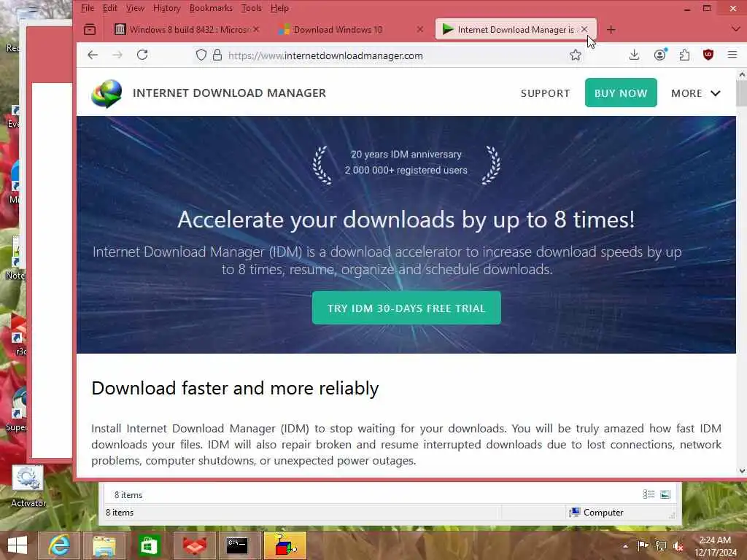Expand the MORE dropdown on IDM site
747x560 pixels.
point(695,93)
